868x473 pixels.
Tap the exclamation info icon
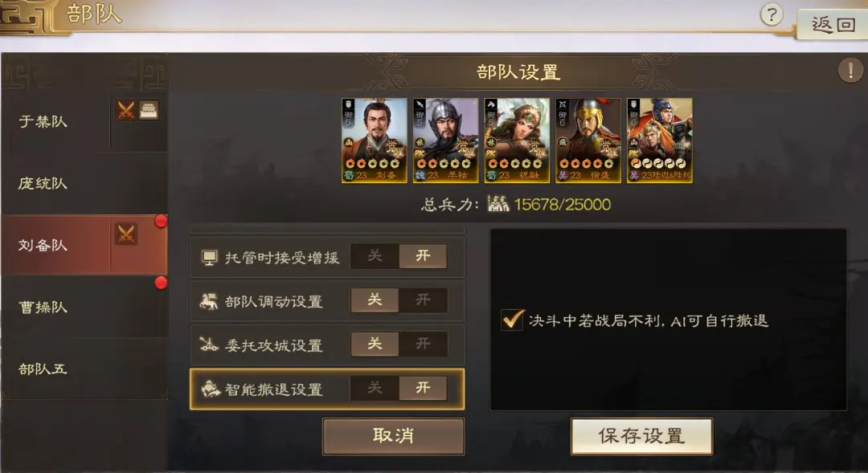coord(850,70)
